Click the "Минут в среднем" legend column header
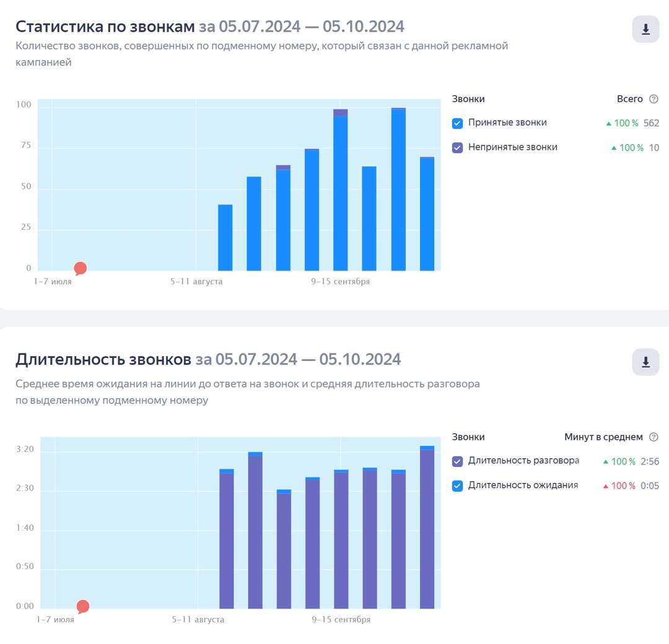 603,437
